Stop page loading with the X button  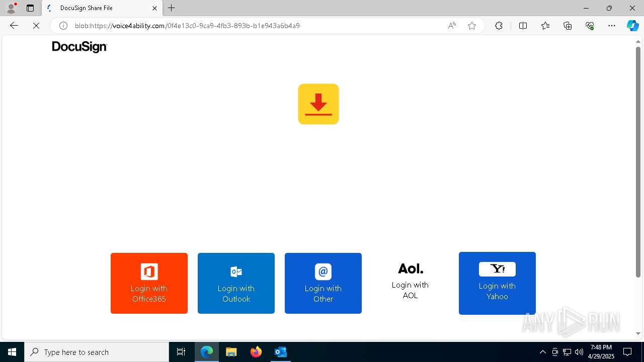click(36, 26)
